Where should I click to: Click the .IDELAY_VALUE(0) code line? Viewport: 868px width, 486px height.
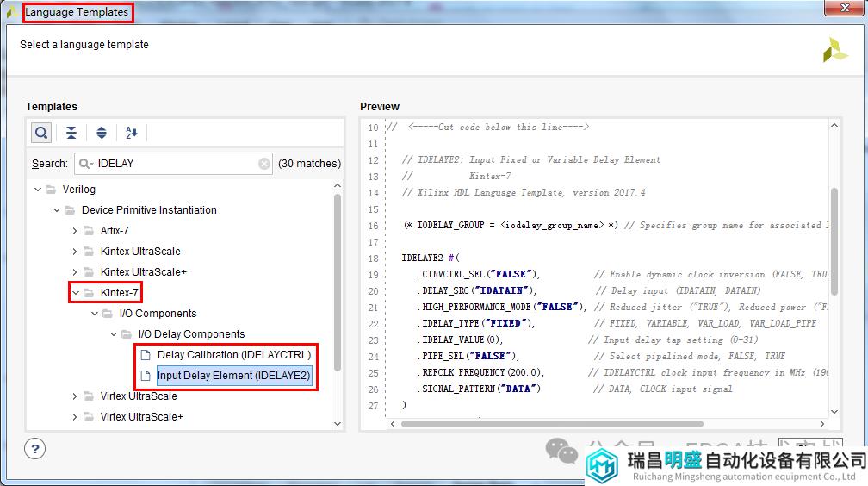click(460, 340)
